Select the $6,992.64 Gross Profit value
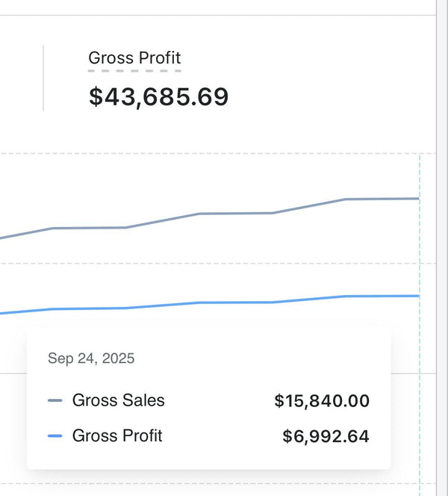 pos(326,436)
